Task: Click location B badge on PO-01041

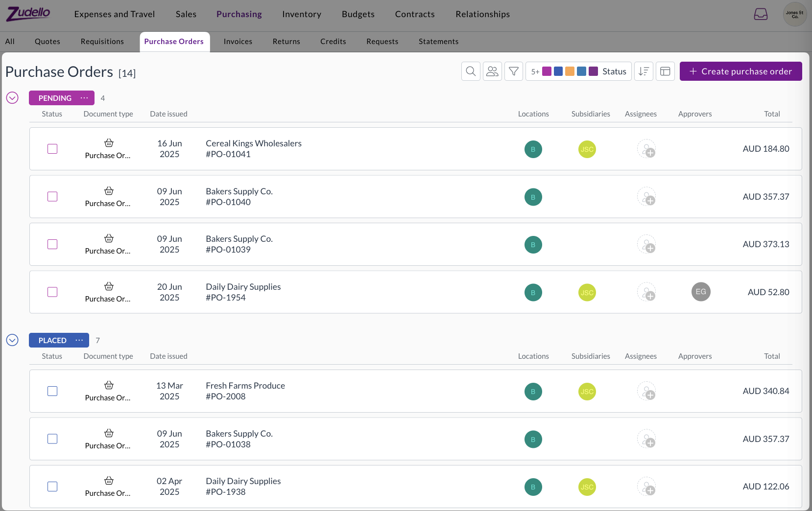Action: click(533, 149)
